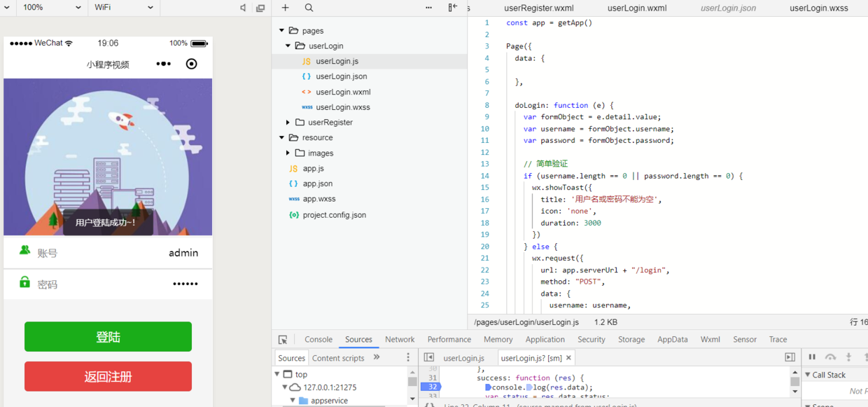Show more navigator tabs chevron

(x=377, y=357)
